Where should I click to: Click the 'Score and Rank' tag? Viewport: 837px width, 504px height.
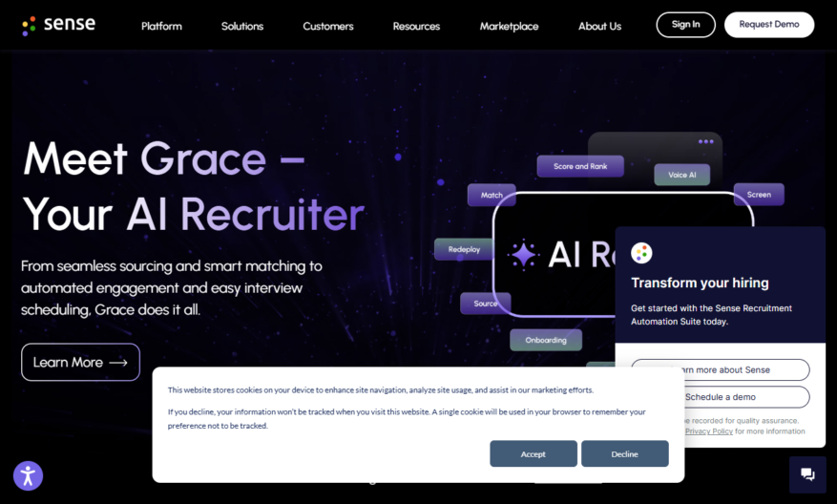tap(580, 166)
